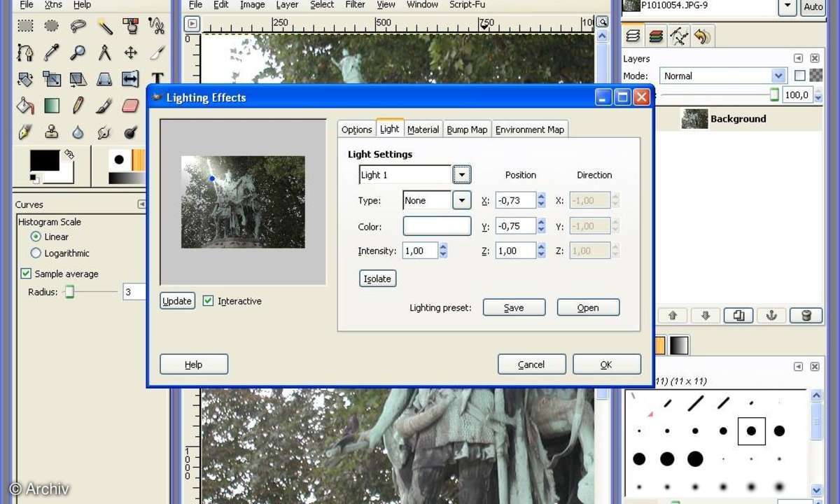This screenshot has height=504, width=840.
Task: Toggle Sample average checkbox
Action: [26, 274]
